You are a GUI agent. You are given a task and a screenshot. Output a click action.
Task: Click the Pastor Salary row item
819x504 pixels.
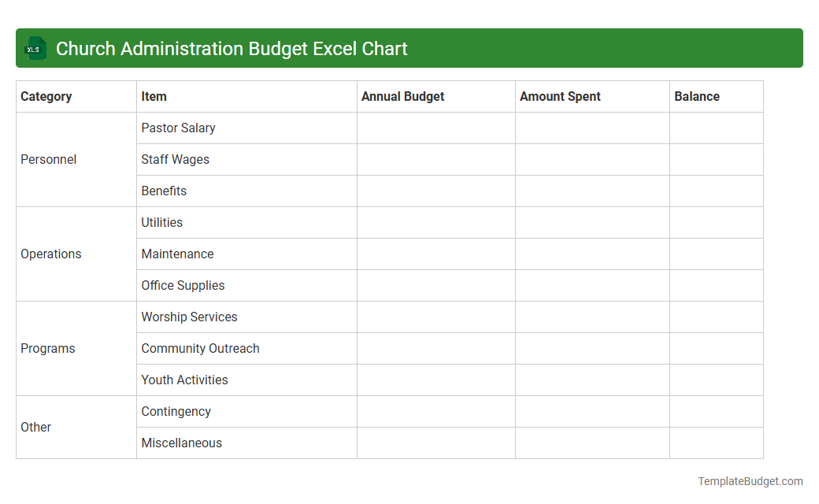click(177, 128)
